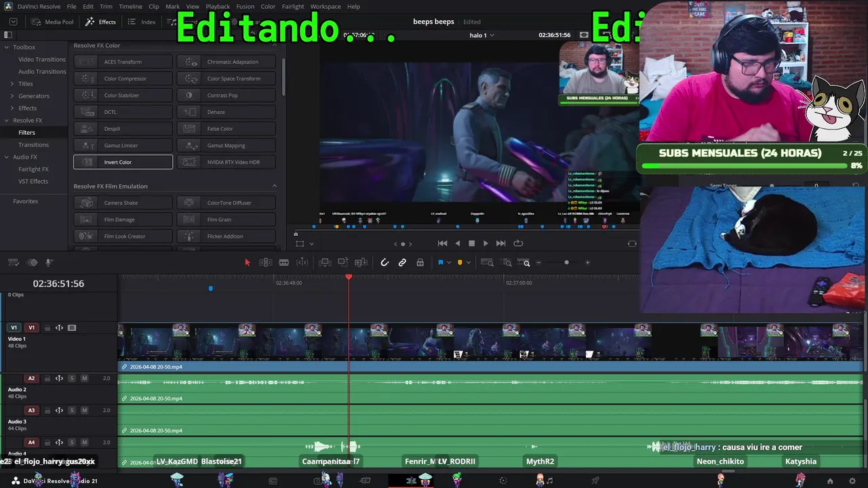The image size is (868, 488).
Task: Play timeline in reverse
Action: coord(458,243)
